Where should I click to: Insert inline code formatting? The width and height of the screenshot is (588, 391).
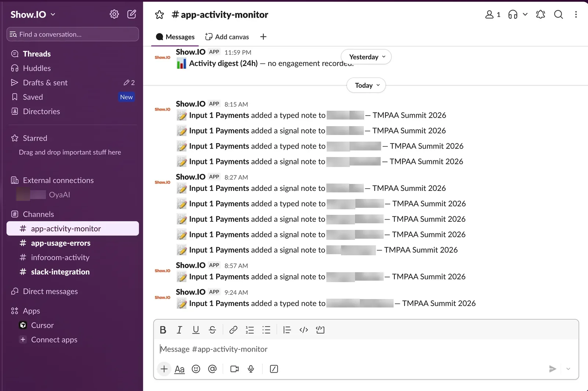pos(304,330)
